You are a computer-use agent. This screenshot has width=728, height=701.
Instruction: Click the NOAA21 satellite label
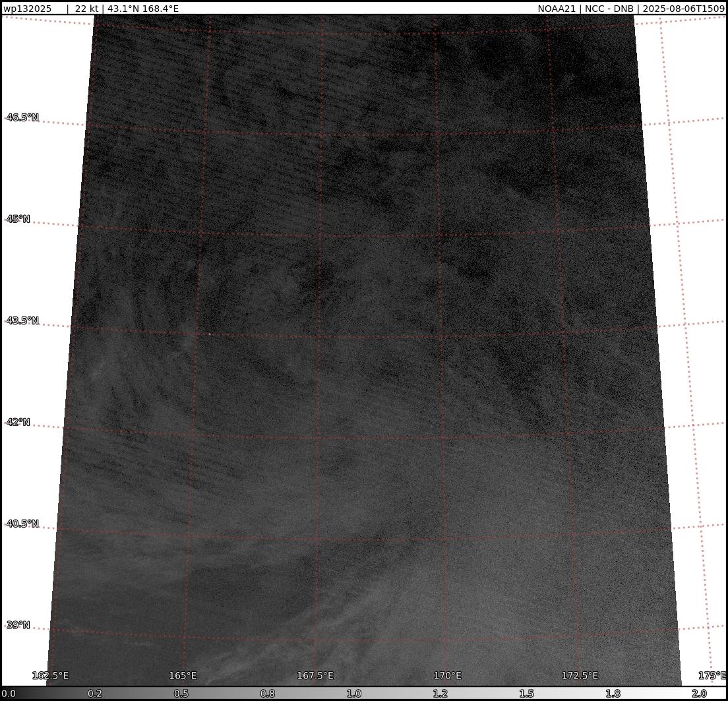click(x=557, y=9)
